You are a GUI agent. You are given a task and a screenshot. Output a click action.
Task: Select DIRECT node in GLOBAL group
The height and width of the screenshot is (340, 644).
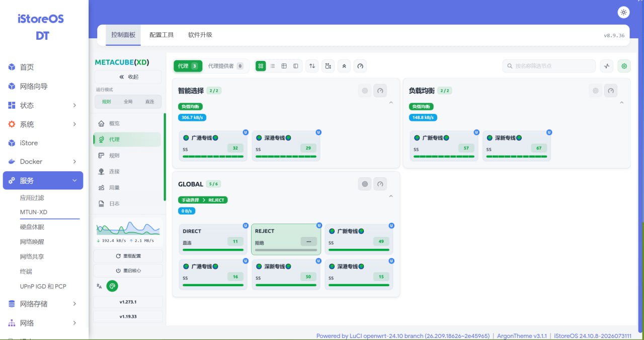tap(213, 239)
